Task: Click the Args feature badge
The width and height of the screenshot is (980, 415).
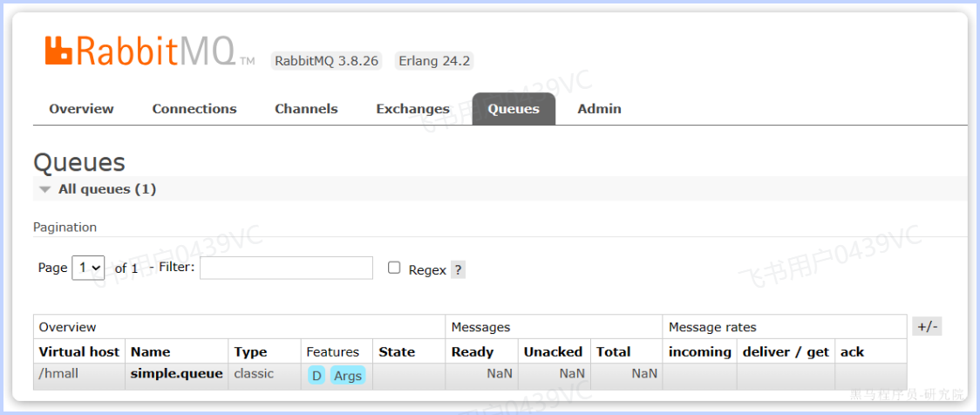Action: (348, 376)
